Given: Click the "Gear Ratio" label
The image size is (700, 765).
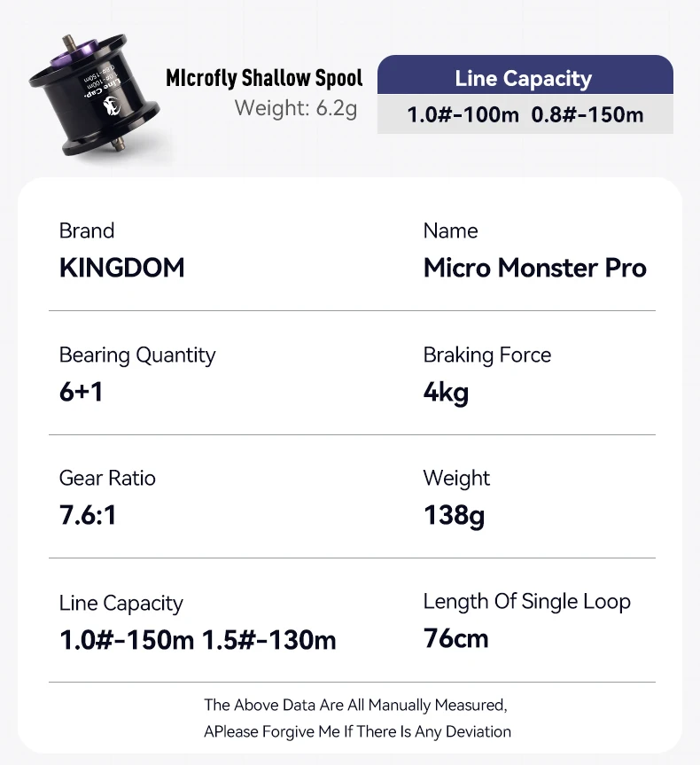Looking at the screenshot, I should pos(107,479).
